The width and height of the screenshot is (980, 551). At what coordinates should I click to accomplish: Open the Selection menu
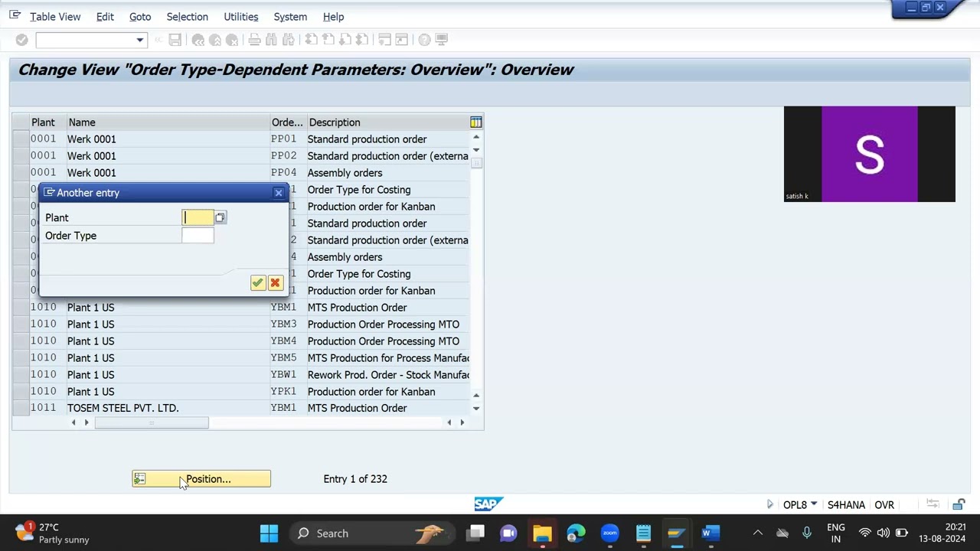point(188,17)
